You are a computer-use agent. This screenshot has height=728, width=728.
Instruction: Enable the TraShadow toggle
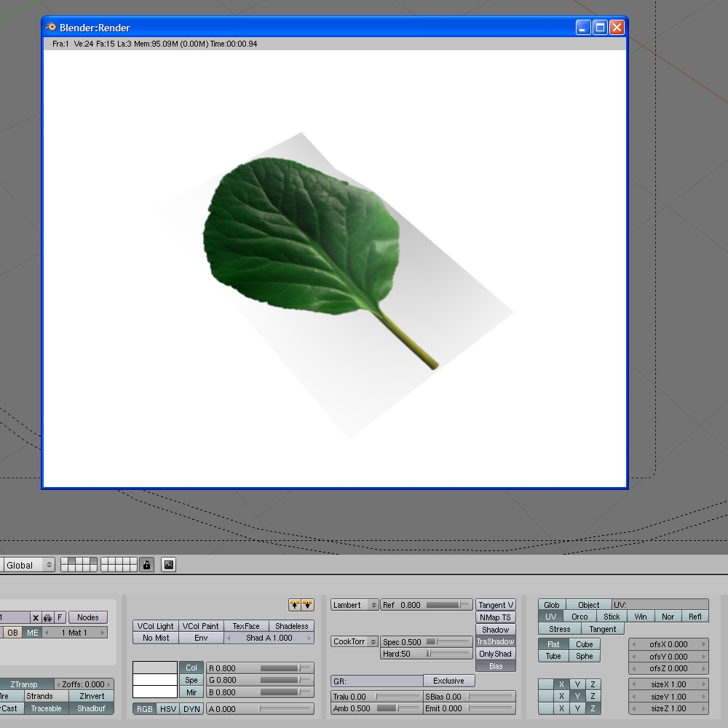495,642
